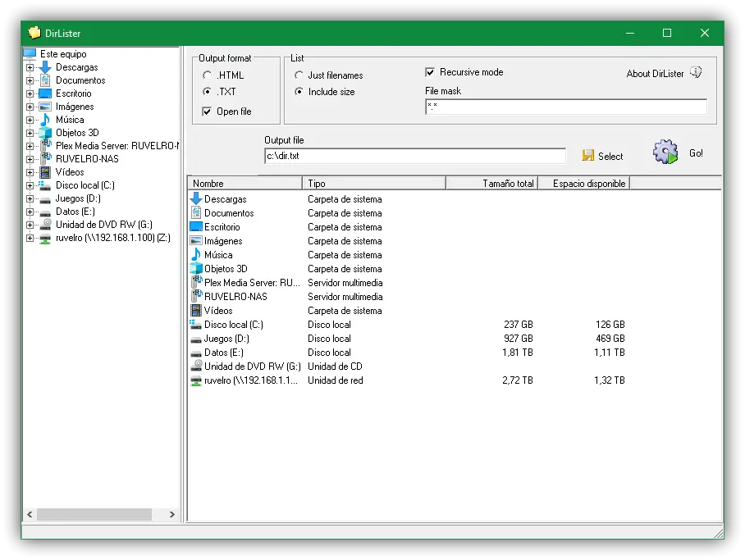745x560 pixels.
Task: Select .TXT output format
Action: coord(207,91)
